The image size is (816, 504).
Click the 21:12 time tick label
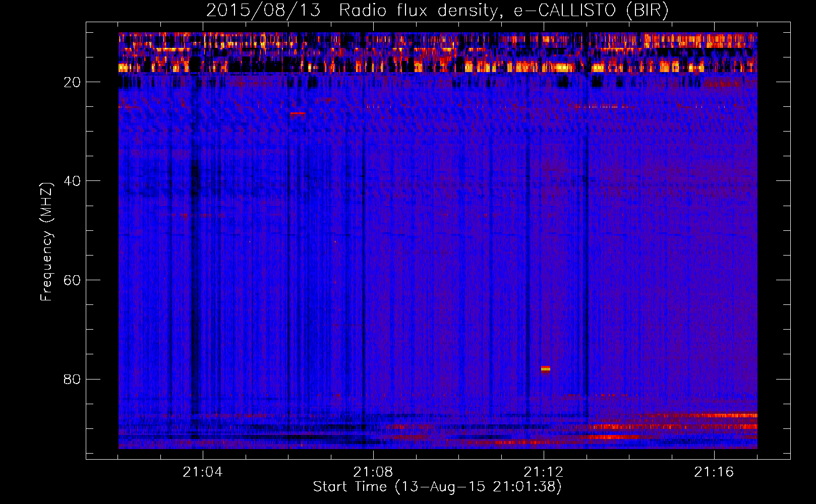click(544, 472)
